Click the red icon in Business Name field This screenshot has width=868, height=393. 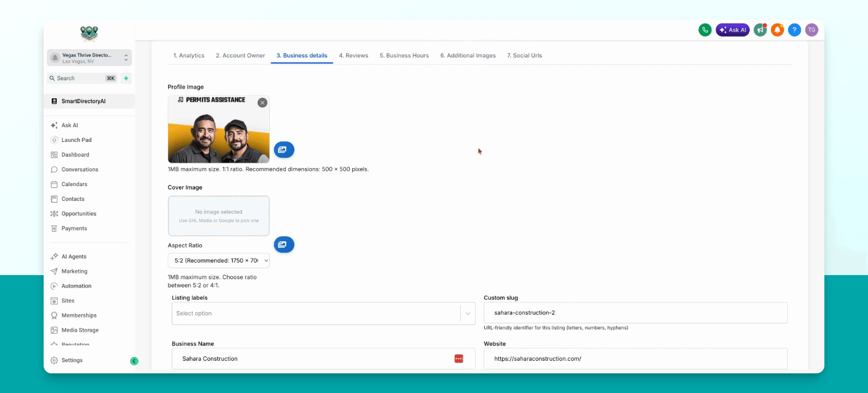[459, 359]
